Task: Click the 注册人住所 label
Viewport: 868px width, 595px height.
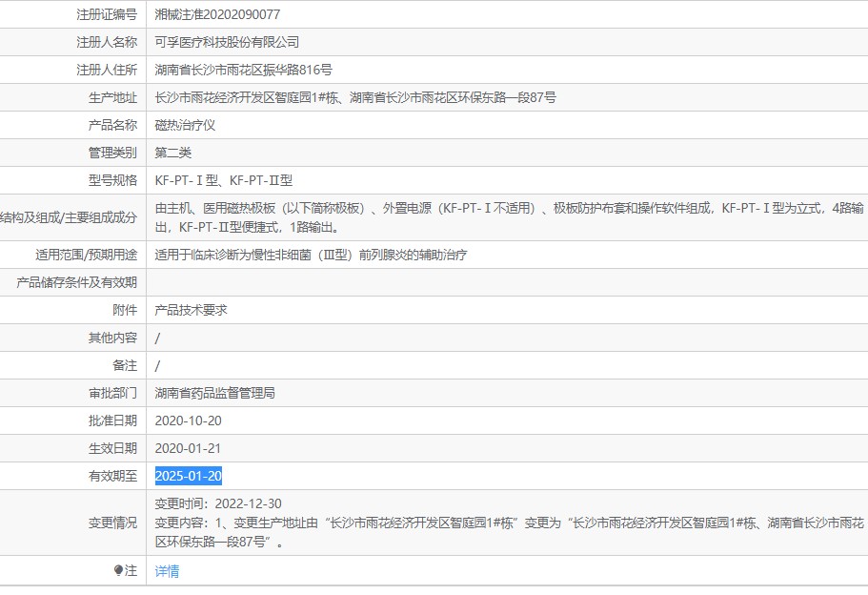Action: (x=107, y=70)
